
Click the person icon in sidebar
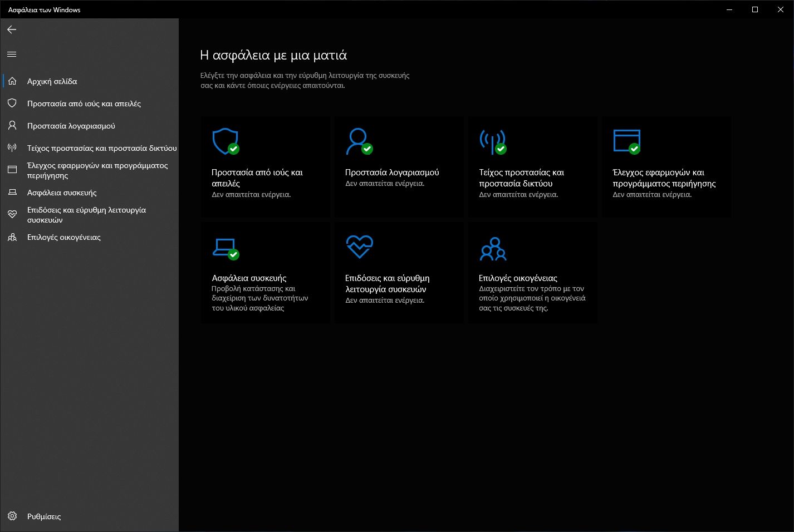pyautogui.click(x=12, y=126)
